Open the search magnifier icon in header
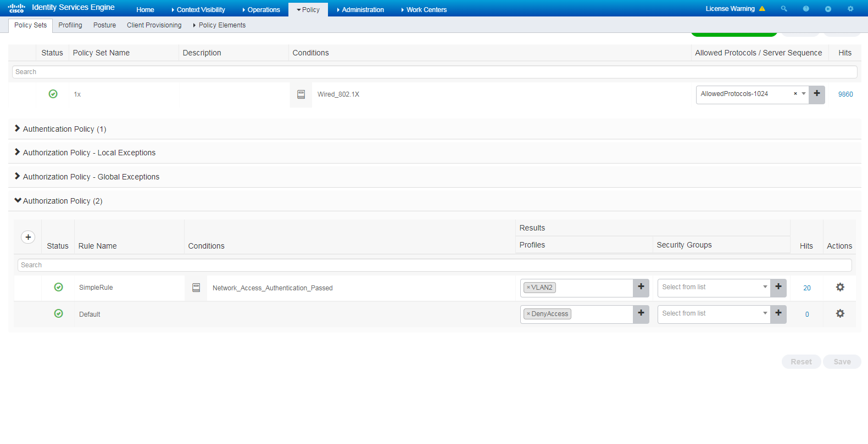 click(784, 9)
